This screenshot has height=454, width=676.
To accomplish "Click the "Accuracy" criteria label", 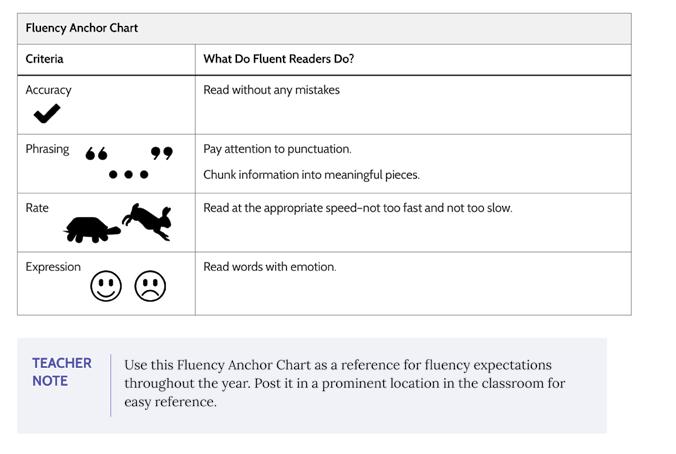I will pos(48,90).
